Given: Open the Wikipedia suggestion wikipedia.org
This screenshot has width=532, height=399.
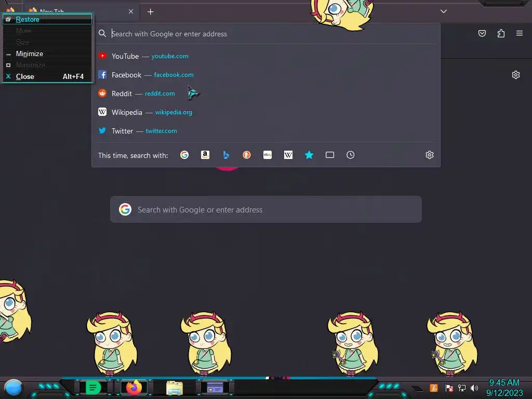Looking at the screenshot, I should pyautogui.click(x=266, y=112).
